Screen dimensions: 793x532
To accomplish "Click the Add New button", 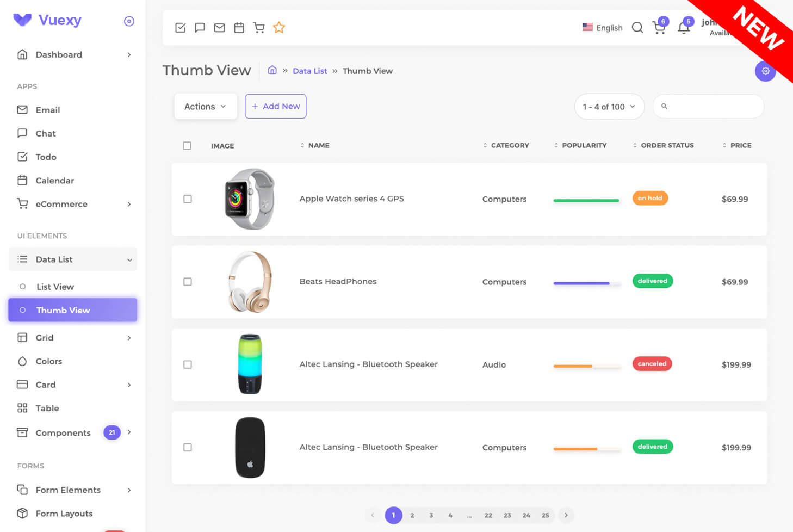I will (x=276, y=106).
